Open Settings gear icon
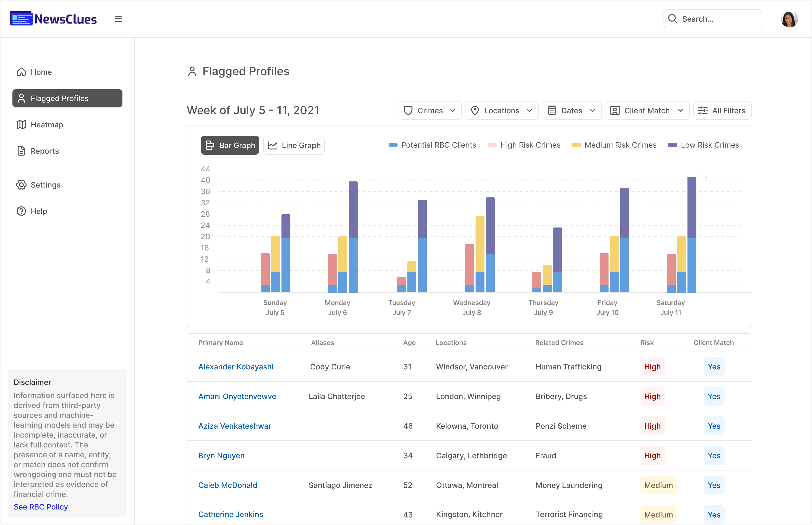Screen dimensions: 812x525 (x=21, y=185)
